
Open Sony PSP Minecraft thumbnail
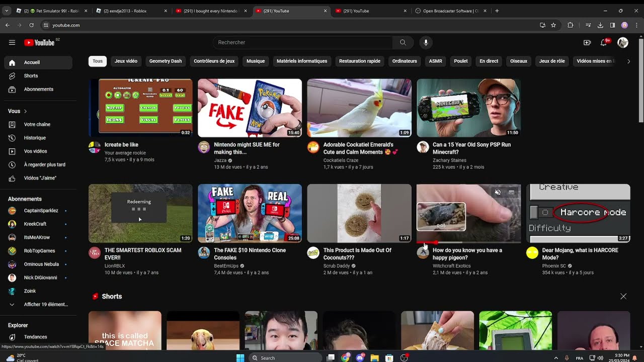click(468, 108)
